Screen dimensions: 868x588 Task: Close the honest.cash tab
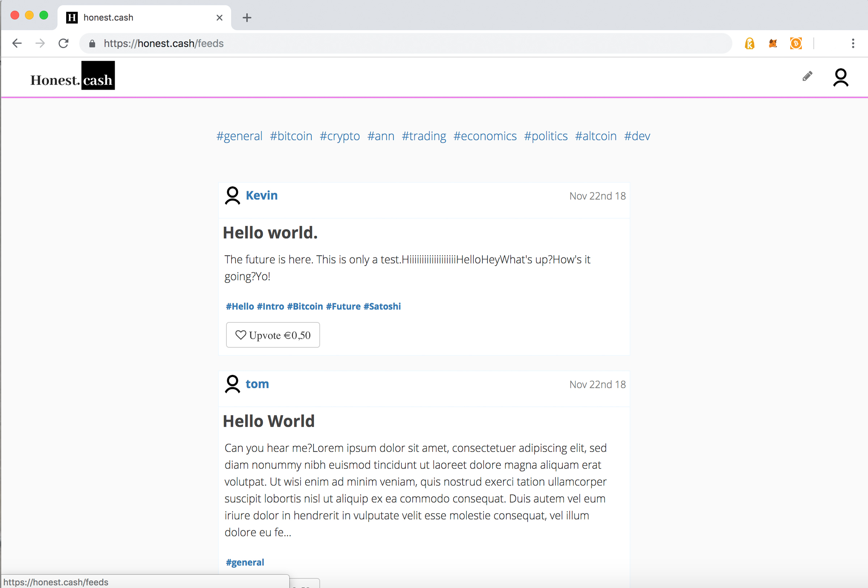coord(220,18)
